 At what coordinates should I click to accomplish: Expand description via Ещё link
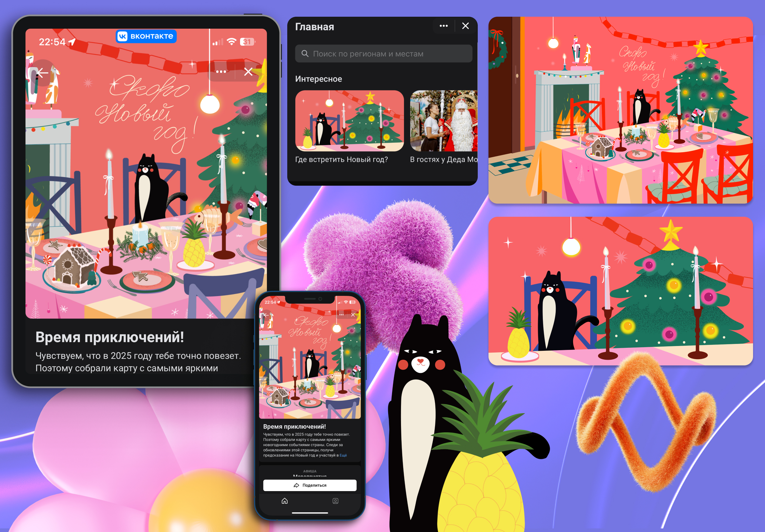[x=343, y=455]
